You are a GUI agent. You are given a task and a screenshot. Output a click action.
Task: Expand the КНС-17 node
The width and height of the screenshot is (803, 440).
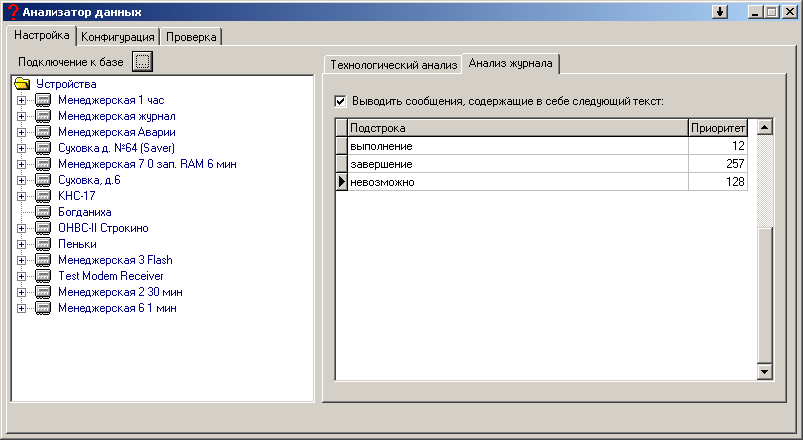tap(21, 196)
